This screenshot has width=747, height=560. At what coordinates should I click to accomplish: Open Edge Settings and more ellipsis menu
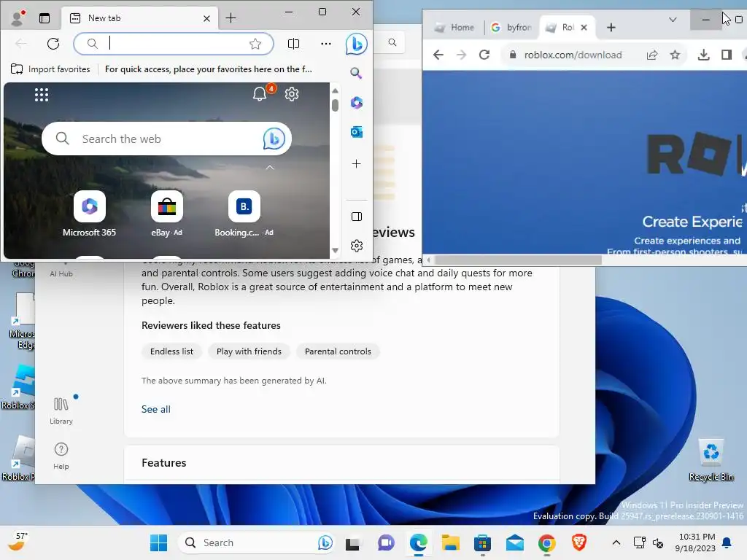[x=326, y=44]
